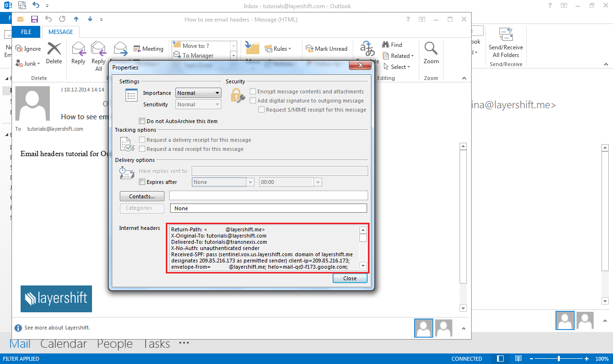This screenshot has height=364, width=613.
Task: Select the Reply All icon
Action: (98, 48)
